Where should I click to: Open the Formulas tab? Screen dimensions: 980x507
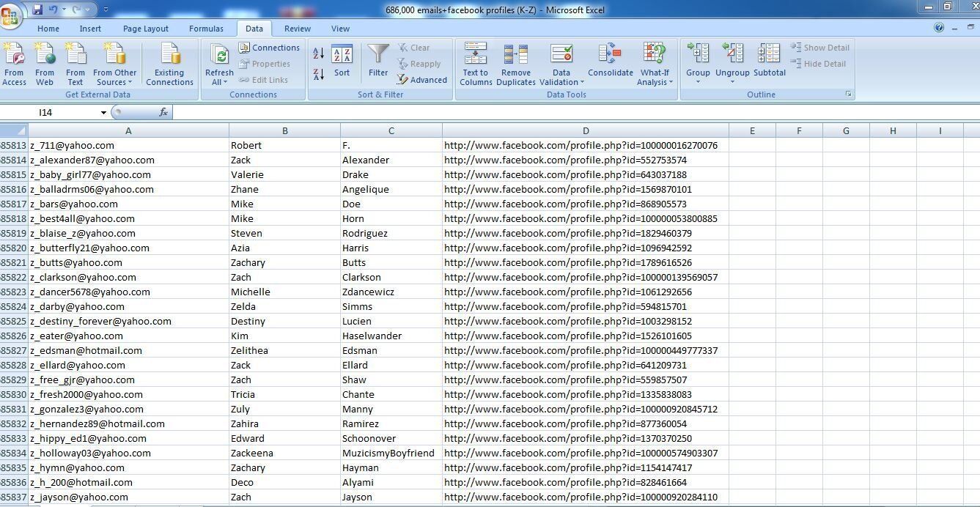point(206,29)
